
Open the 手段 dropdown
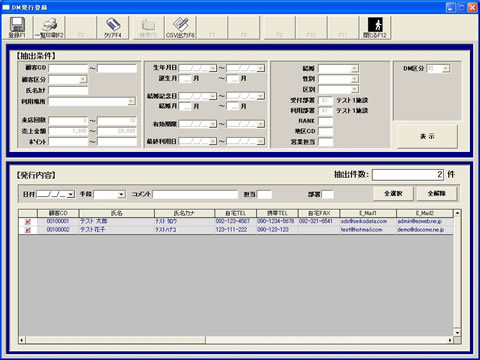click(x=122, y=194)
